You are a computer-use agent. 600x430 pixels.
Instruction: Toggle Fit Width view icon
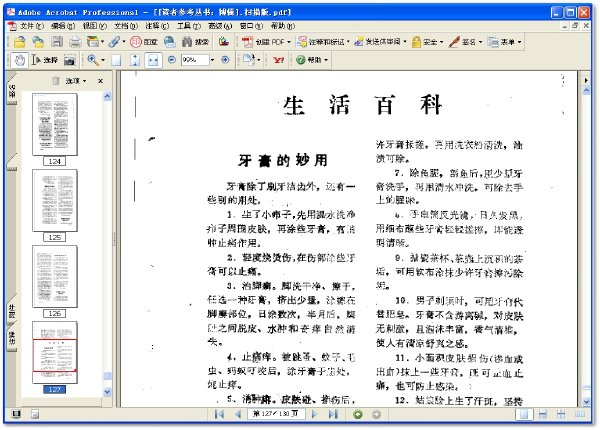(153, 60)
